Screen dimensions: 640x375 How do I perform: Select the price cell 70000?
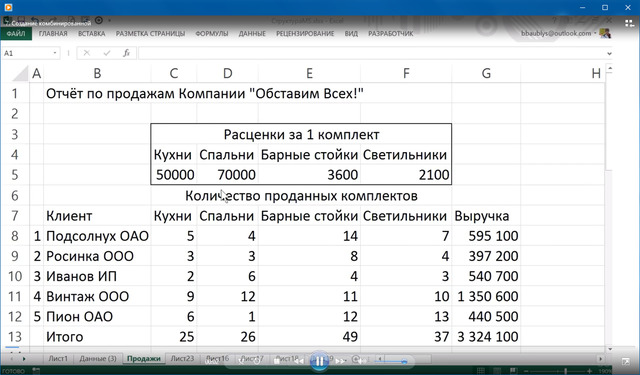(x=228, y=175)
